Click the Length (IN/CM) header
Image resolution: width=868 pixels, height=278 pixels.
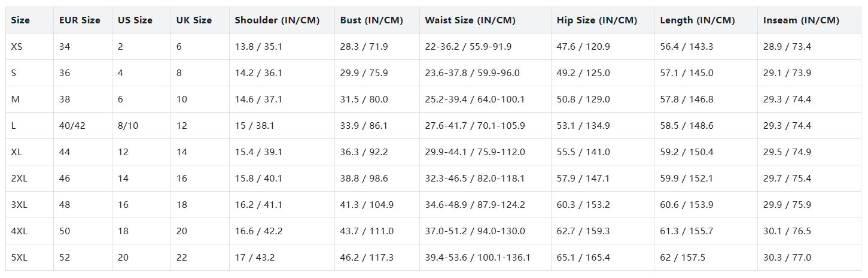698,20
